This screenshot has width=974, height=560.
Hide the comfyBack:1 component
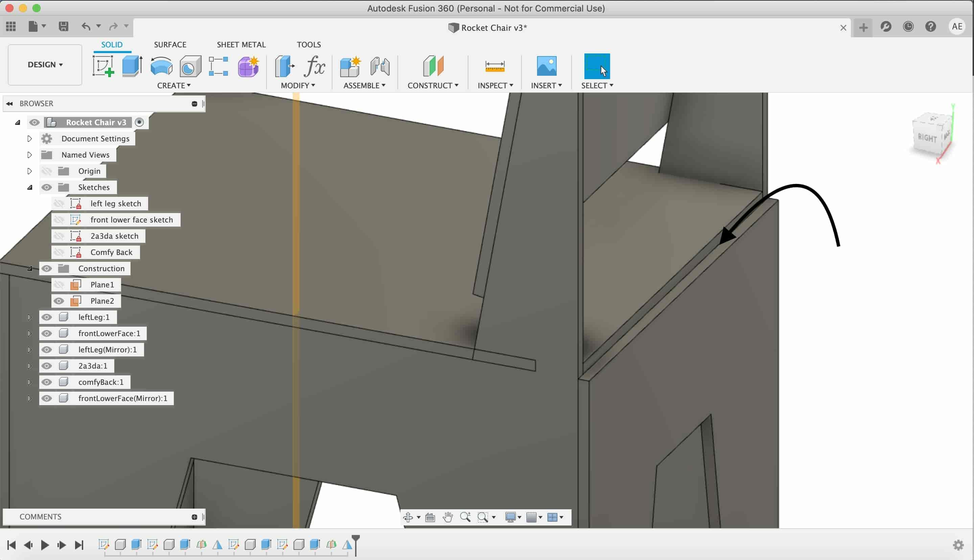(47, 382)
